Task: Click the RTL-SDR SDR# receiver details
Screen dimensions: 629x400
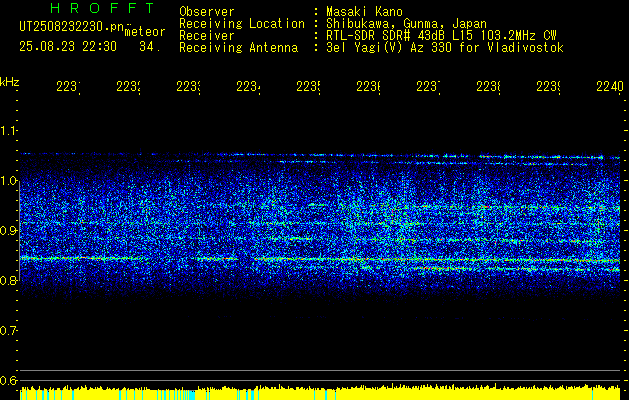Action: point(441,36)
